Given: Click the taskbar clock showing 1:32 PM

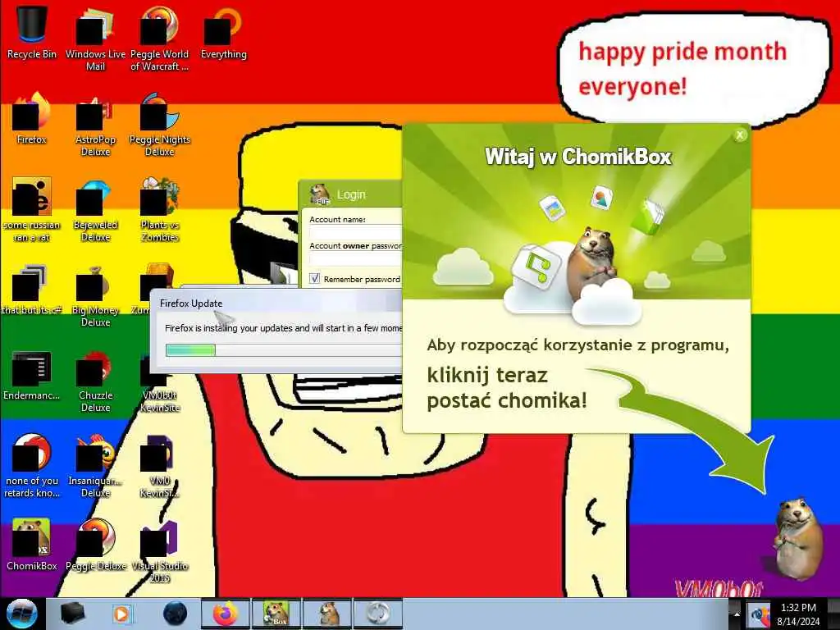Looking at the screenshot, I should [798, 614].
